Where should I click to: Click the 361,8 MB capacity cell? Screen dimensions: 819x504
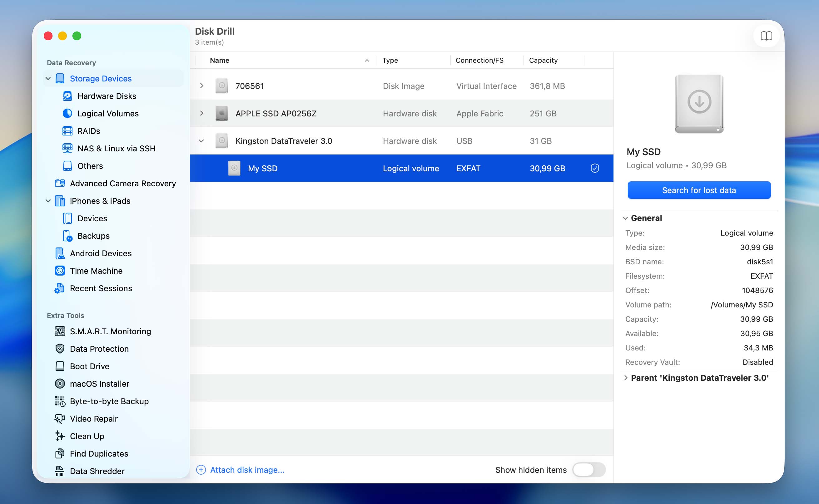tap(547, 86)
